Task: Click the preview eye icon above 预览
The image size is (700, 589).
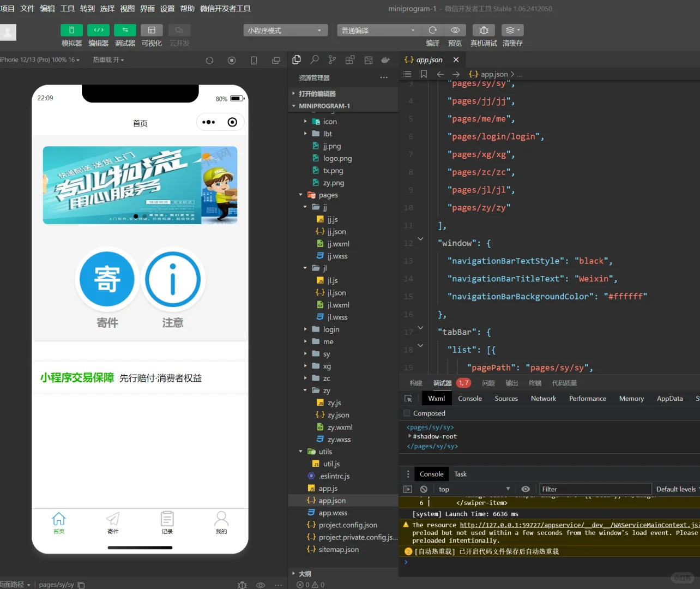Action: [455, 30]
